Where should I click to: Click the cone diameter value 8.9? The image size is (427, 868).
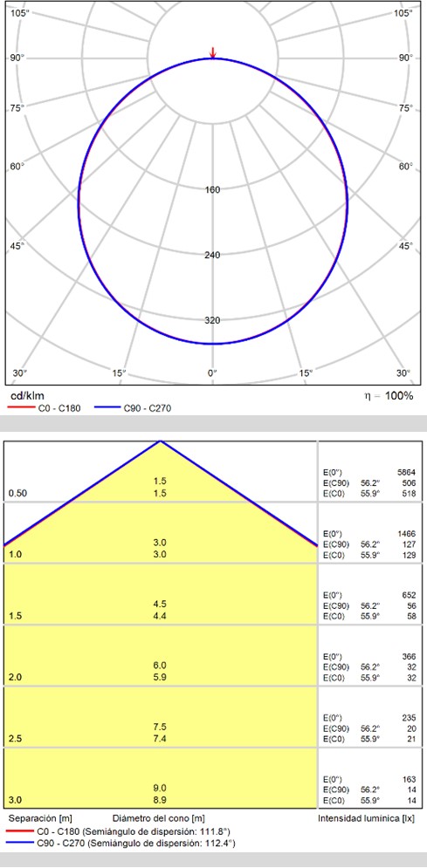point(160,800)
